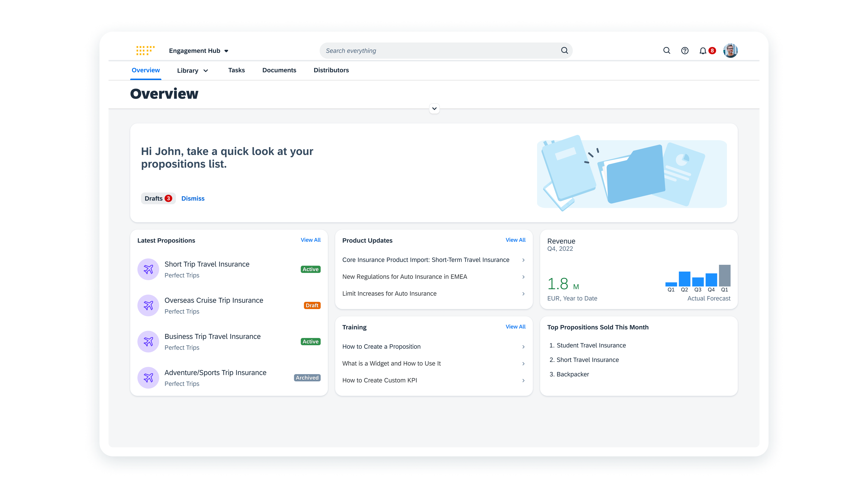Switch to the Distributors tab

tap(331, 70)
